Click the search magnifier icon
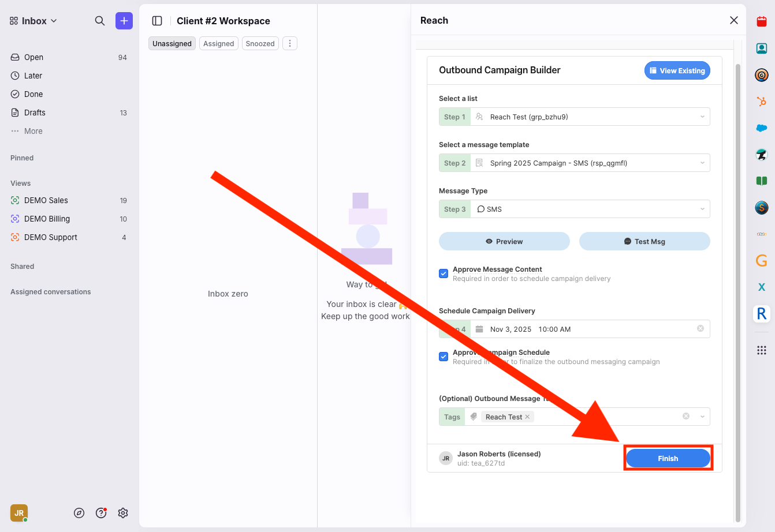Viewport: 775px width, 532px height. [100, 21]
